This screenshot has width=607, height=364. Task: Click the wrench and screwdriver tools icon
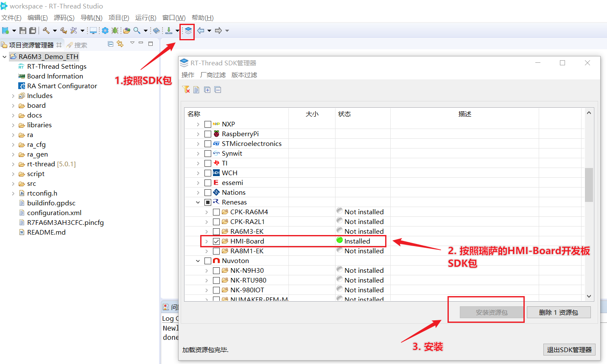pos(74,31)
